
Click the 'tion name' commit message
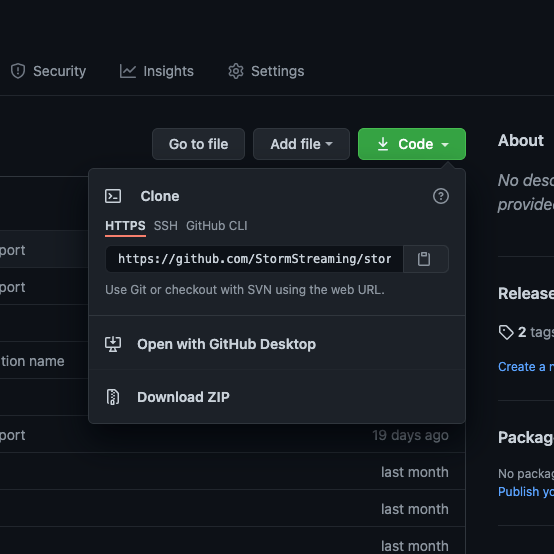(x=32, y=361)
